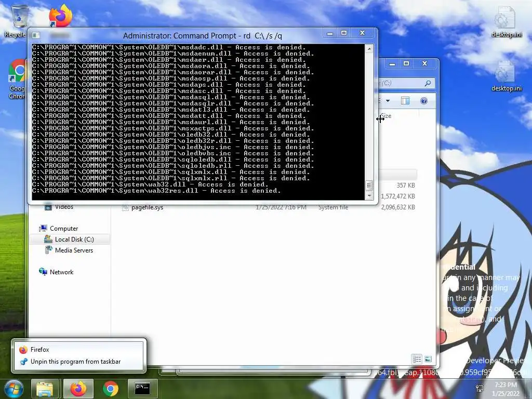Image resolution: width=532 pixels, height=399 pixels.
Task: Toggle the Explorer preview pane button
Action: (405, 101)
